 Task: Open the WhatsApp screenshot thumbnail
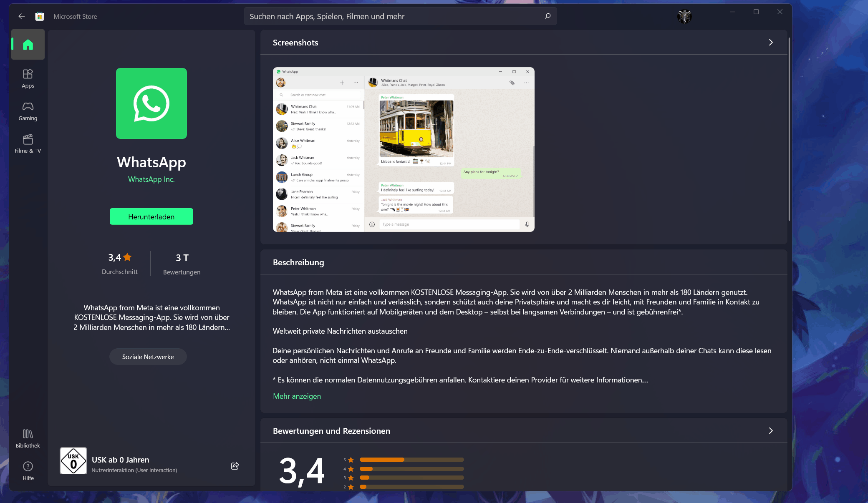pyautogui.click(x=404, y=149)
